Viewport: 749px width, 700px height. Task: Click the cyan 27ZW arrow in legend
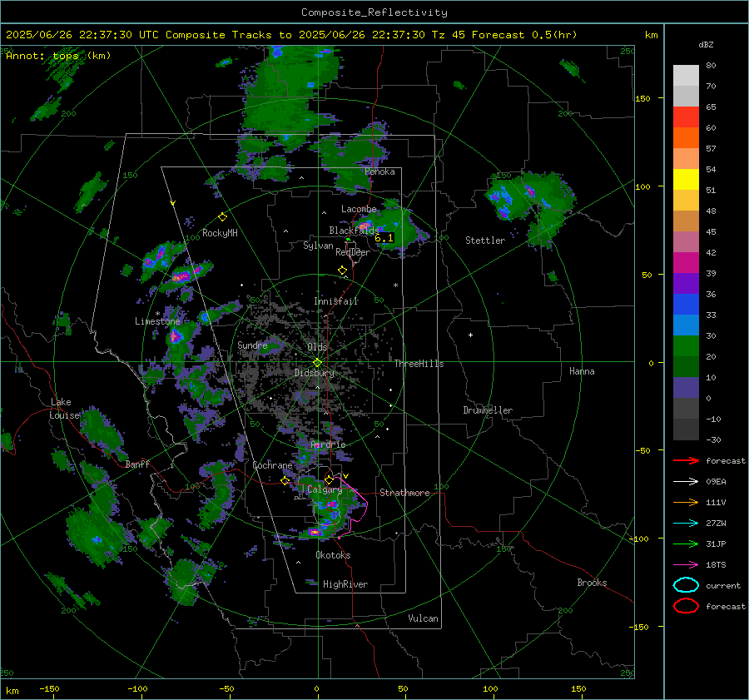point(686,524)
